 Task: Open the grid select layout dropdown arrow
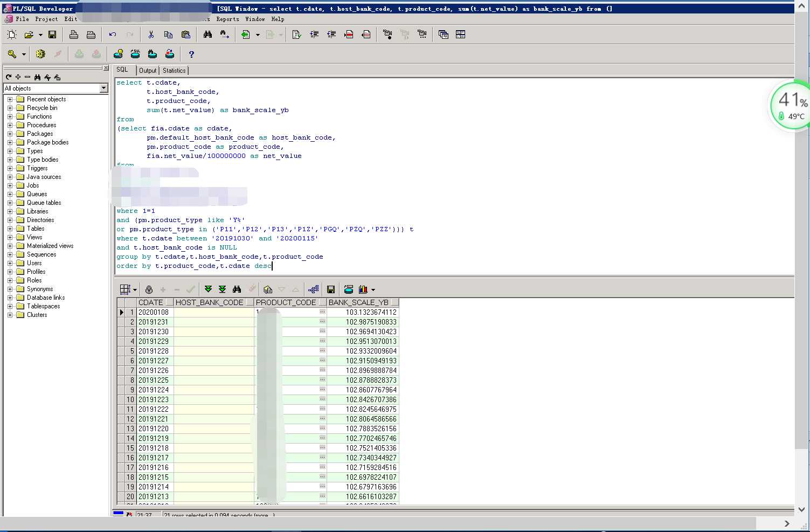tap(135, 290)
